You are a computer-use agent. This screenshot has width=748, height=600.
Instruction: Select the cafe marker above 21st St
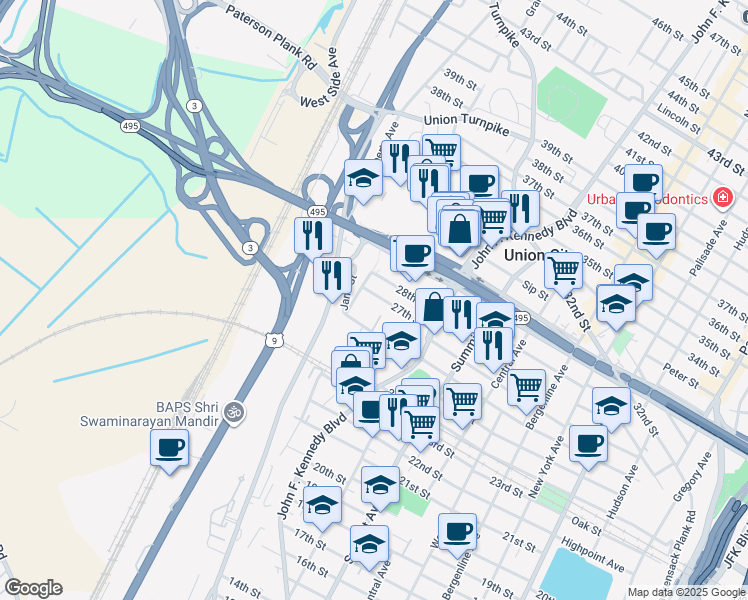(457, 535)
